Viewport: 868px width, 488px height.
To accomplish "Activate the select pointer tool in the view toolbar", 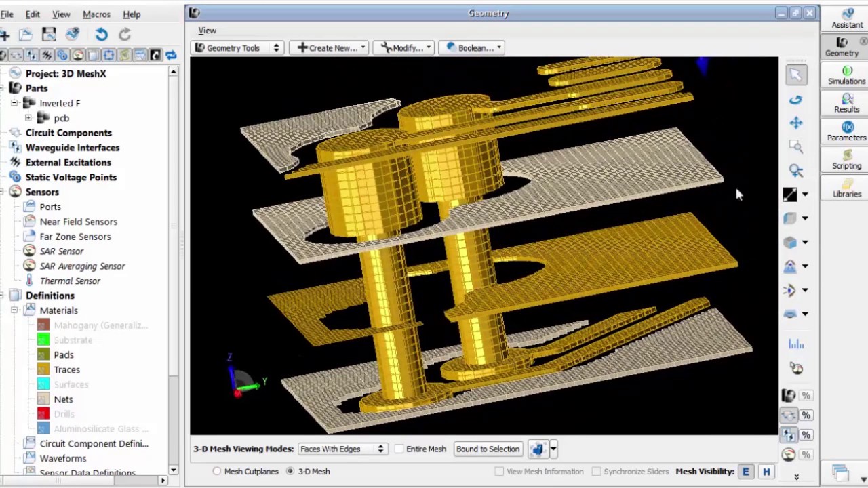I will 796,75.
